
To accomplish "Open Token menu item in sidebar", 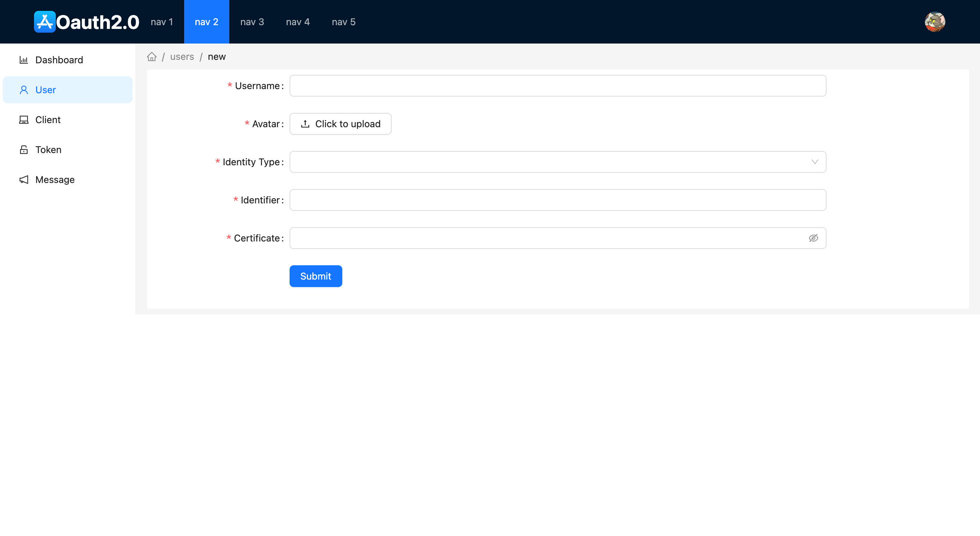I will click(68, 150).
